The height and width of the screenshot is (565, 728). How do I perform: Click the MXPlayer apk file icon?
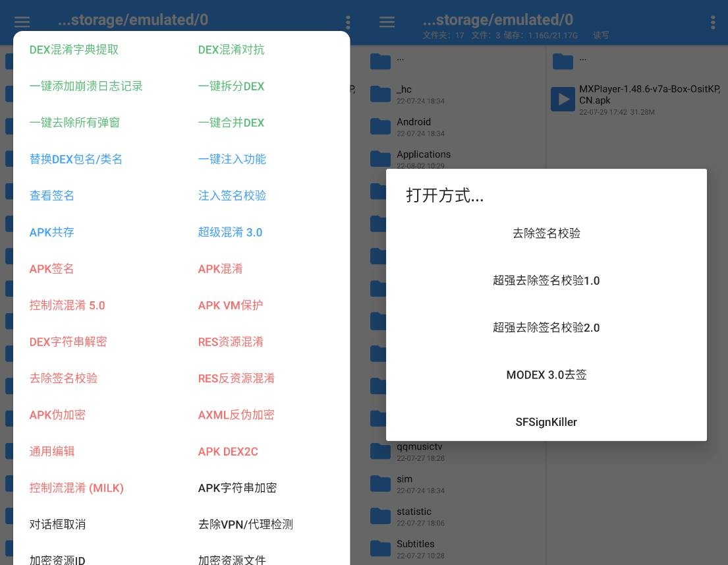click(563, 99)
